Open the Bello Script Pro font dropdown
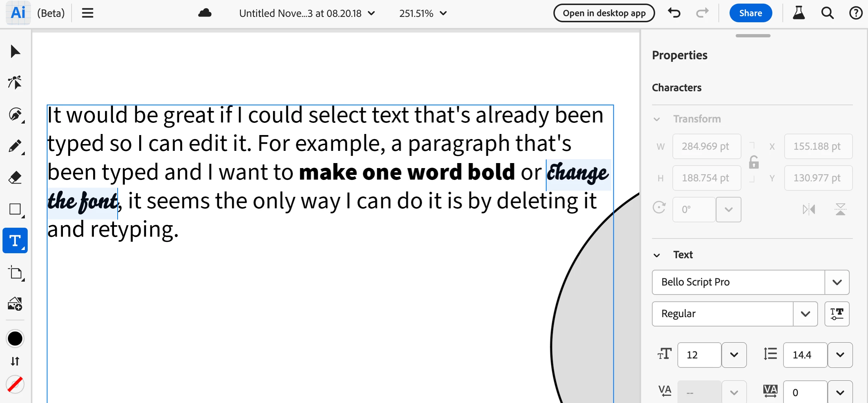Viewport: 868px width, 403px height. [x=837, y=282]
